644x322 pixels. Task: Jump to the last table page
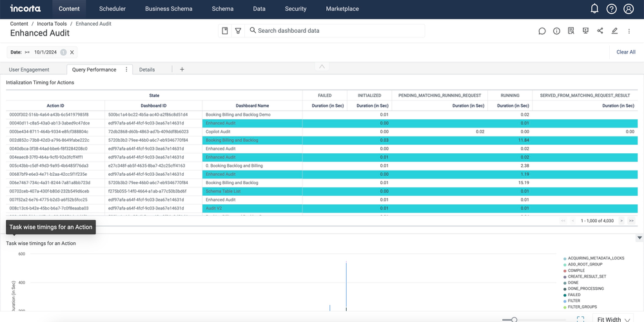[631, 221]
